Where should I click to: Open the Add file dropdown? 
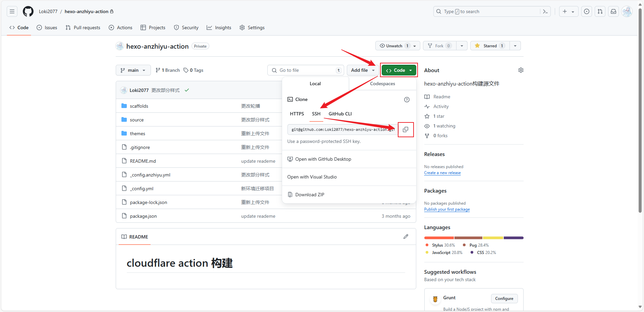click(363, 70)
